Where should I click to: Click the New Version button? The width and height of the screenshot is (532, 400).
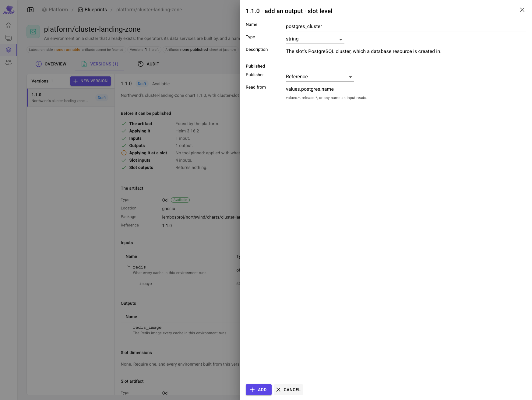tap(90, 81)
